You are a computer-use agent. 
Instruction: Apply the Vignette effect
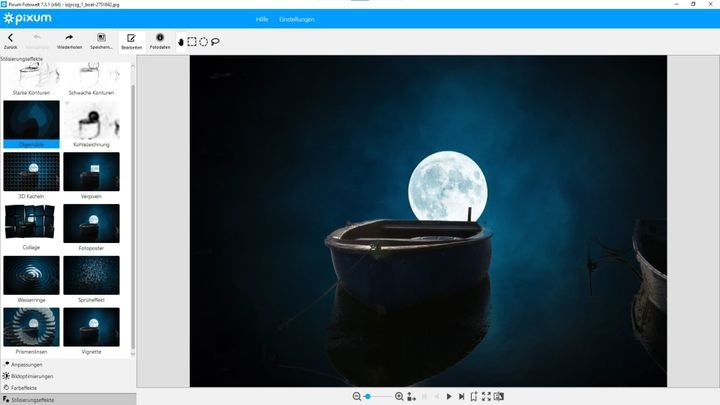(x=91, y=331)
